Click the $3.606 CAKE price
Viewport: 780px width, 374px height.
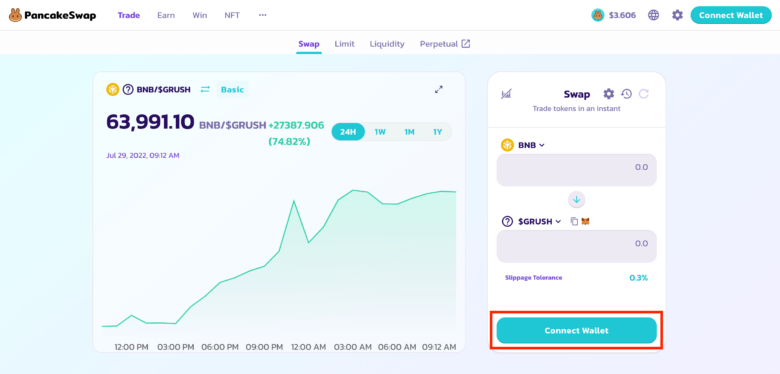tap(622, 15)
